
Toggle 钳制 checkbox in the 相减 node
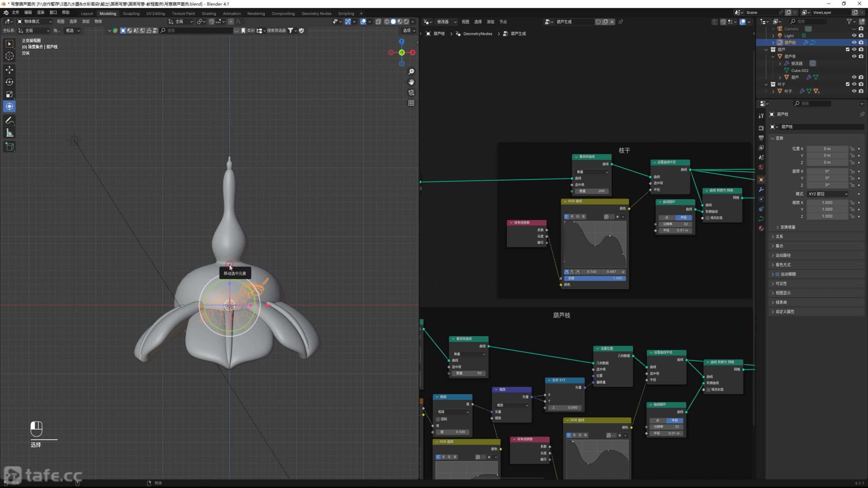(438, 419)
